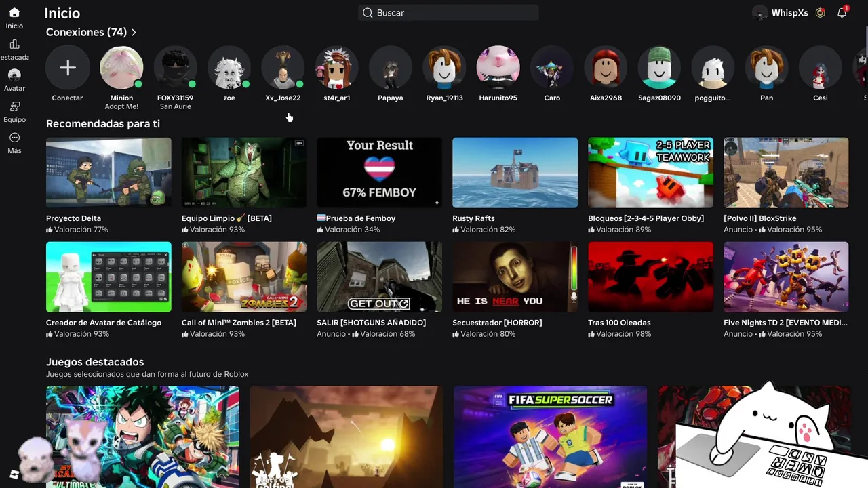Open the Destacadas charts sidebar icon
This screenshot has width=868, height=488.
(14, 44)
